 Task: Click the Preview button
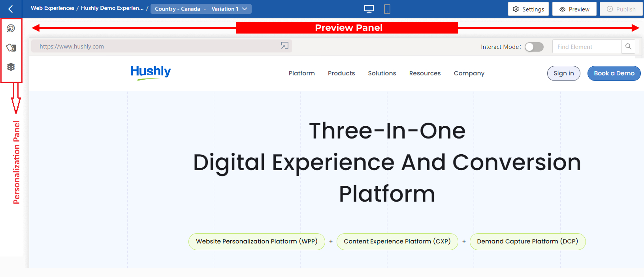pos(574,9)
